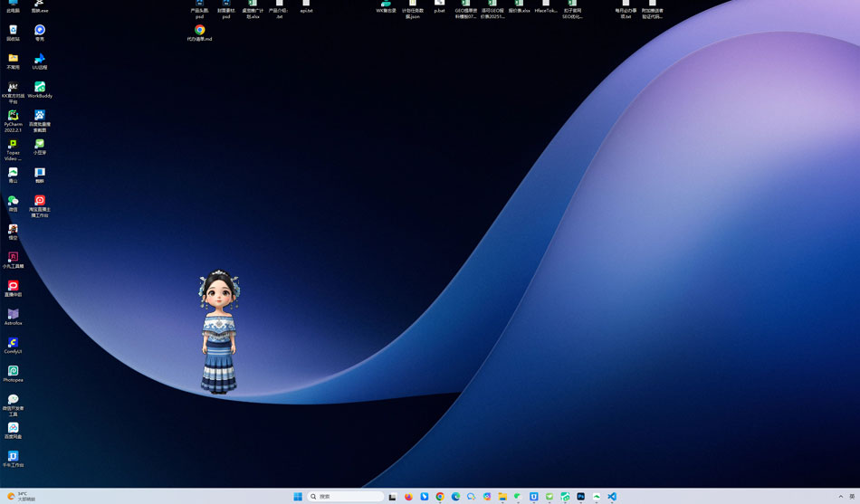Launch the WorkBuddy desktop shortcut

(40, 90)
